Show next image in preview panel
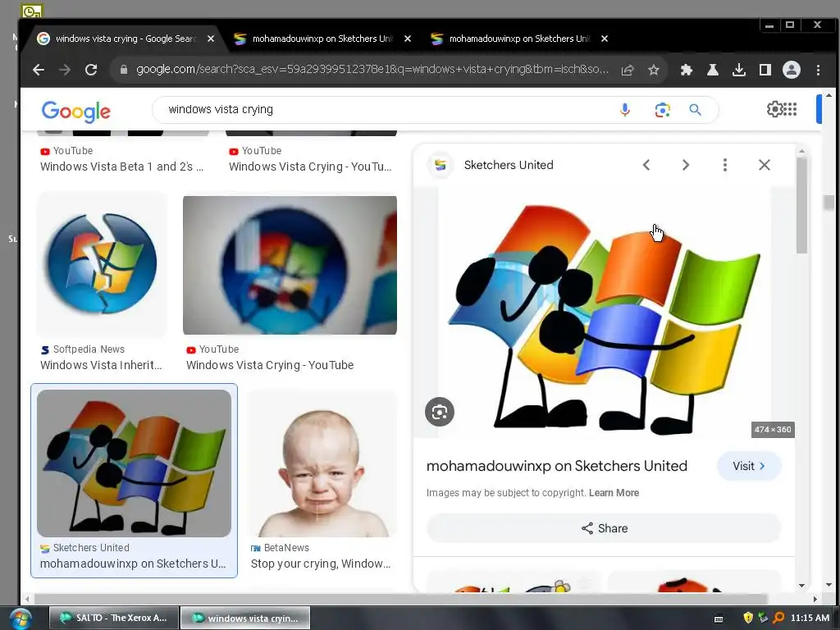840x630 pixels. tap(686, 165)
